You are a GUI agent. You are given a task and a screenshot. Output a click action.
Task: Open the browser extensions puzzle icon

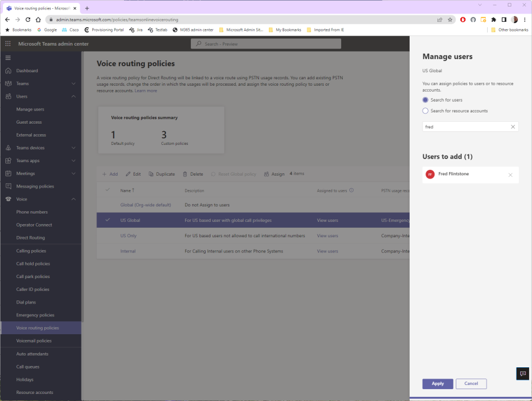click(494, 20)
